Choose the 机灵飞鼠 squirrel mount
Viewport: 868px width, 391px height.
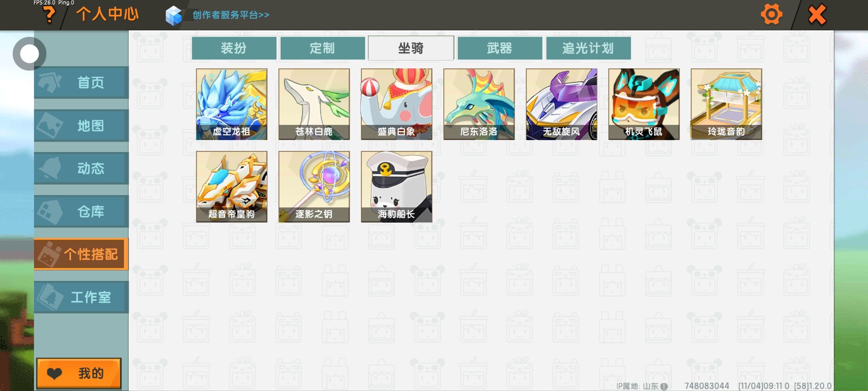coord(644,104)
